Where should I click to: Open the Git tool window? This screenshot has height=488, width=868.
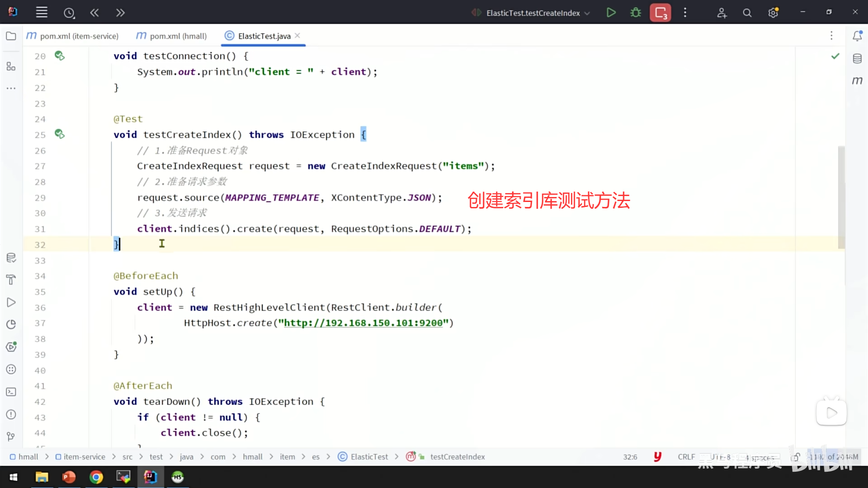11,436
